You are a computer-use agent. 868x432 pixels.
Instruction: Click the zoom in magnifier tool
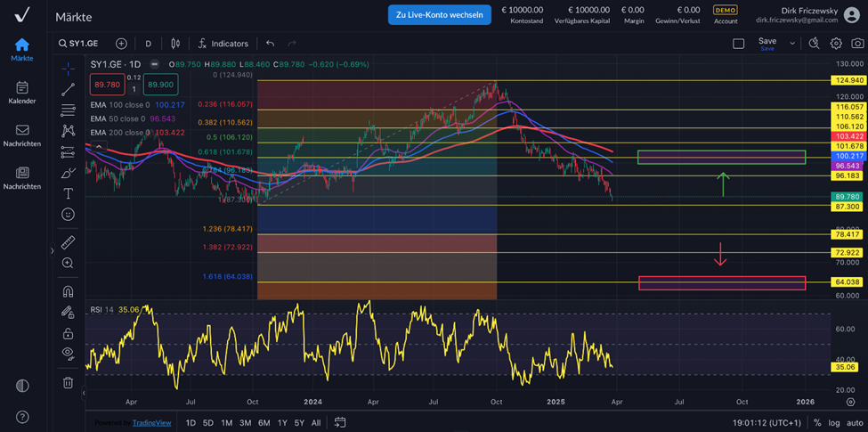point(68,264)
